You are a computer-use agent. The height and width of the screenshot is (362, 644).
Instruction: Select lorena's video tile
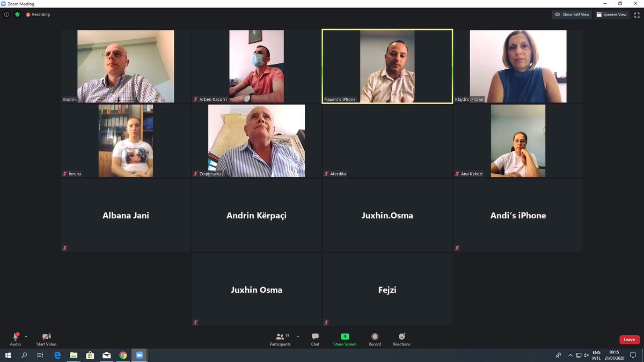point(126,141)
